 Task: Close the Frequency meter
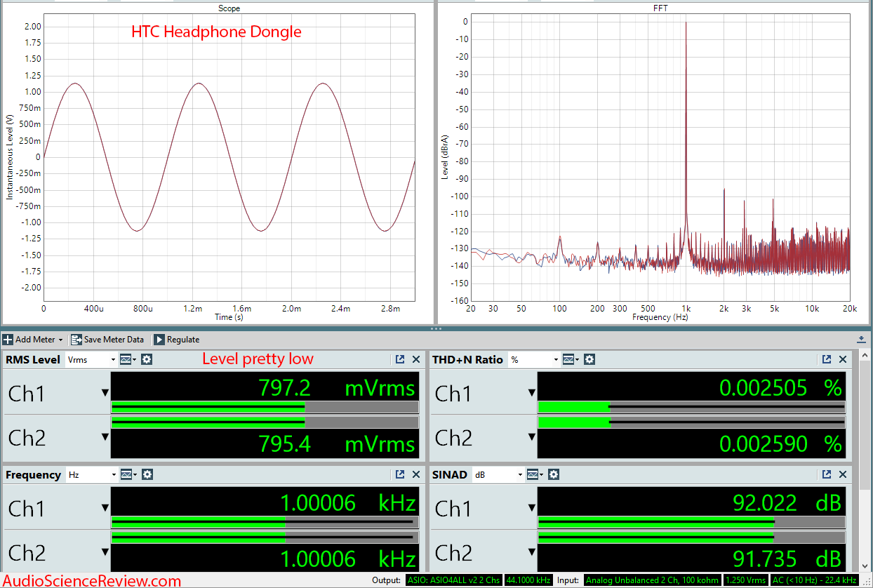tap(416, 474)
